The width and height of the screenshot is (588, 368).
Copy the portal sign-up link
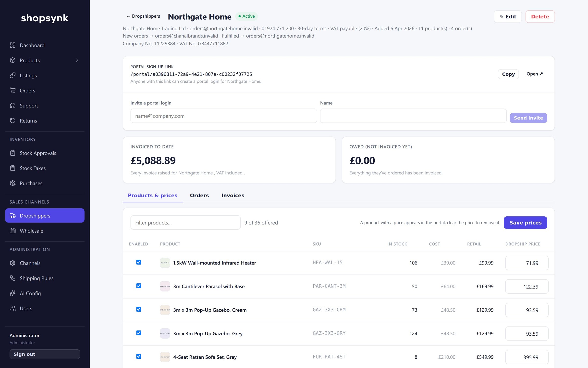(x=508, y=74)
